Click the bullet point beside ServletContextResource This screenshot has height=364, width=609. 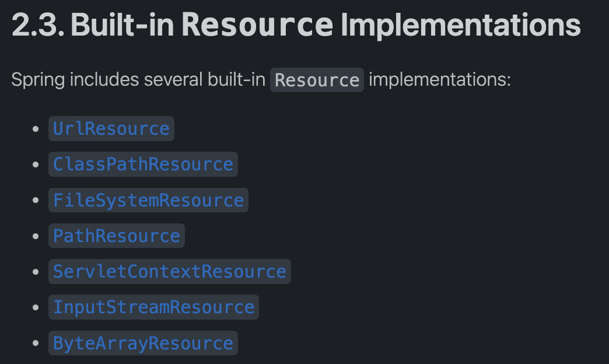(x=36, y=272)
